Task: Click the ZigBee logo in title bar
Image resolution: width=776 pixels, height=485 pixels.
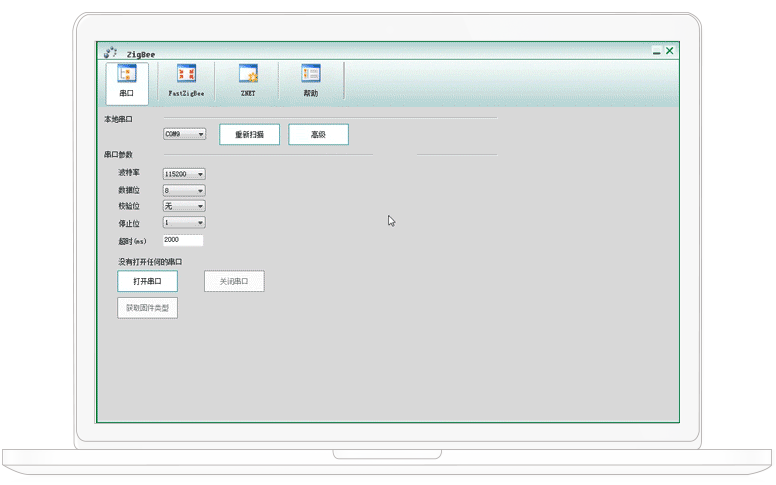Action: [111, 52]
